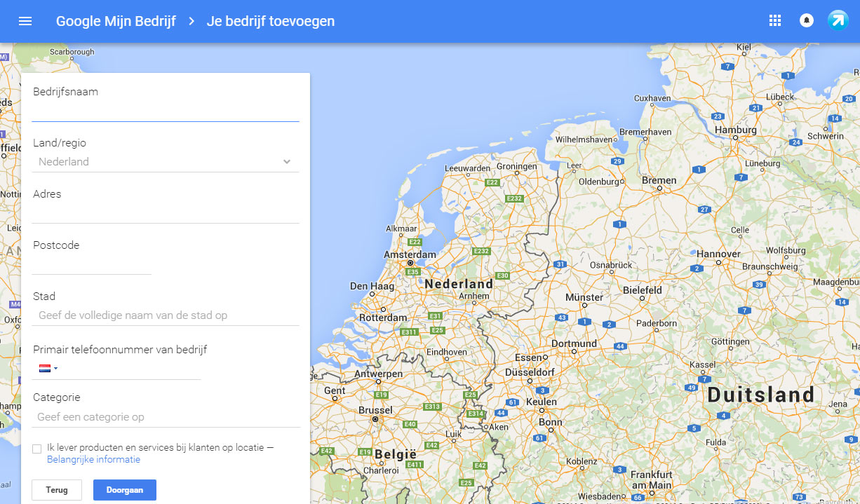
Task: Click the Stad input field
Action: coord(166,315)
